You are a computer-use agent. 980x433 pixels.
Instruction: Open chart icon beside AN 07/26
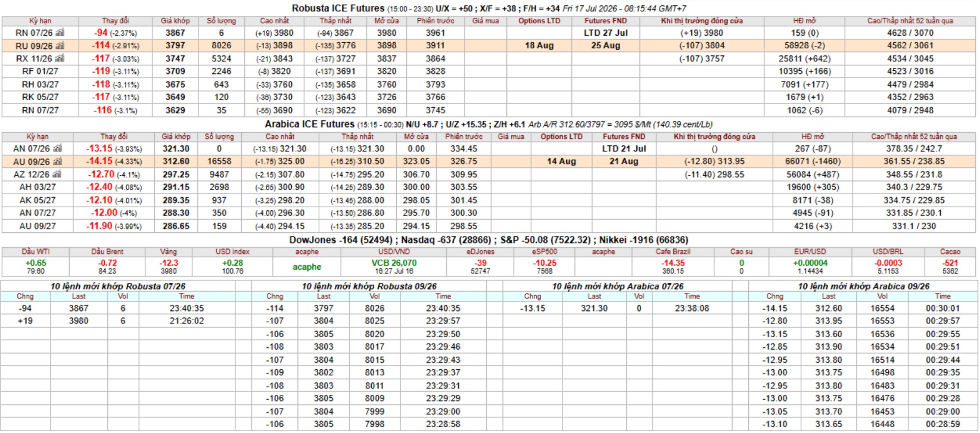pyautogui.click(x=57, y=149)
